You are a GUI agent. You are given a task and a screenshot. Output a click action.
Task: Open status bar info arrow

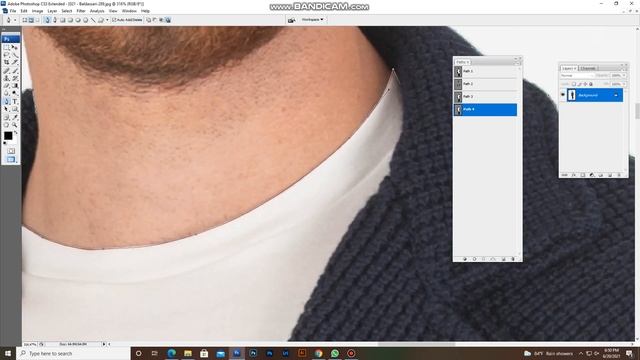coord(104,344)
